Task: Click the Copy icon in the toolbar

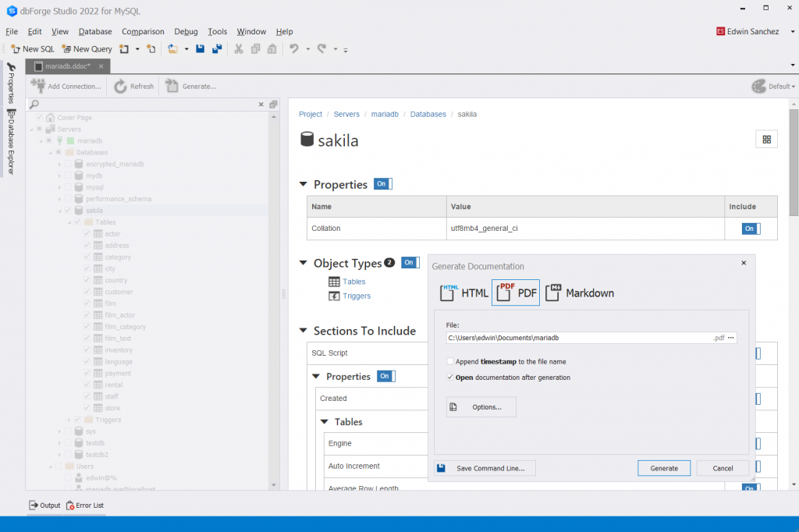Action: [x=255, y=49]
